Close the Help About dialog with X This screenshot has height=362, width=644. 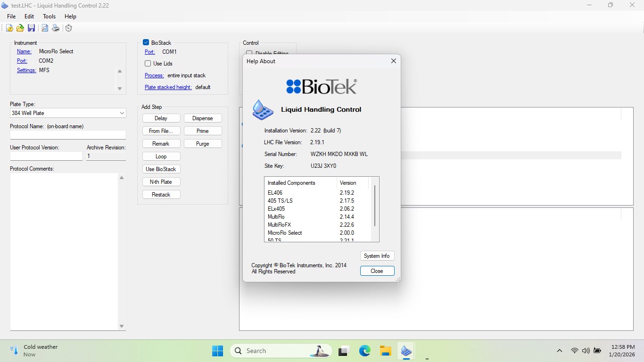(393, 61)
